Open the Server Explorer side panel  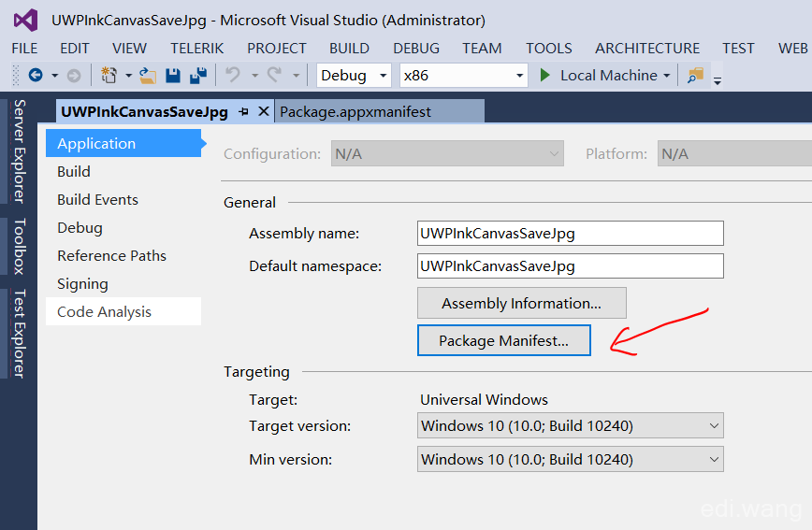[x=19, y=151]
